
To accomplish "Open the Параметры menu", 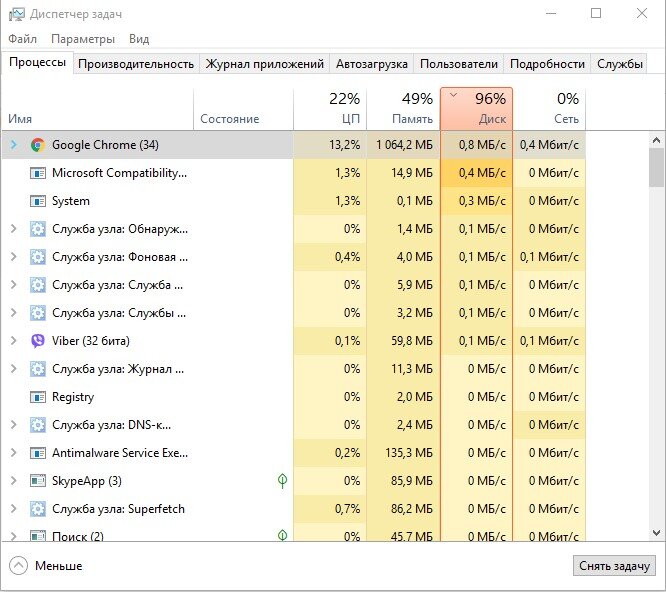I will [83, 39].
